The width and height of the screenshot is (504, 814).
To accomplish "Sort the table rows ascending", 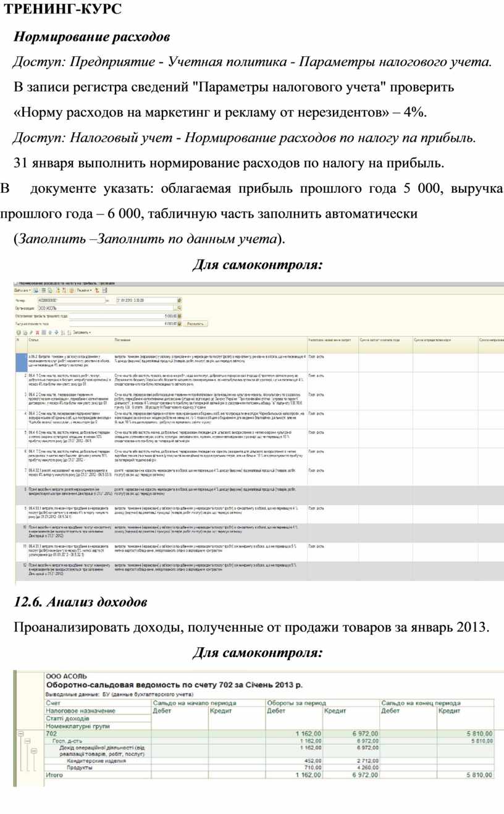I will (62, 332).
